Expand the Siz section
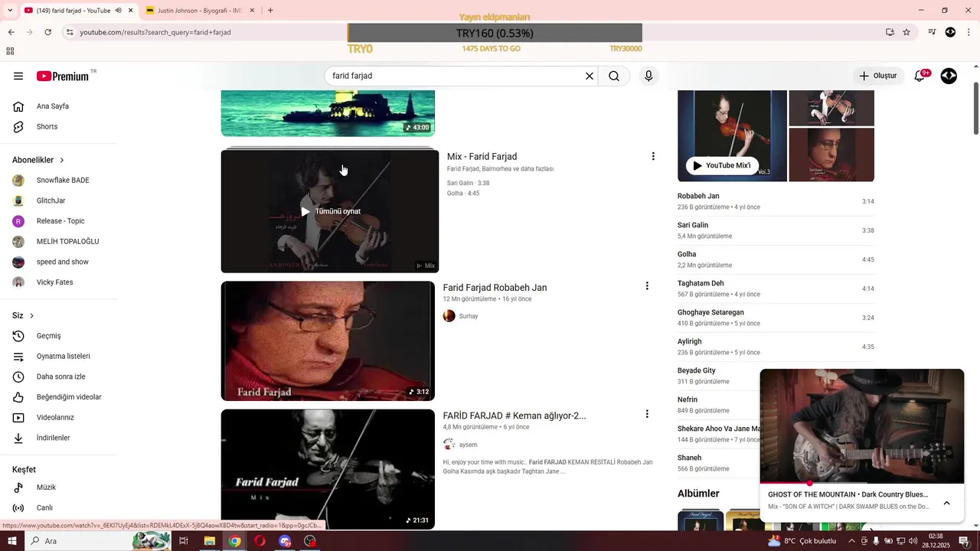980x551 pixels. 23,315
